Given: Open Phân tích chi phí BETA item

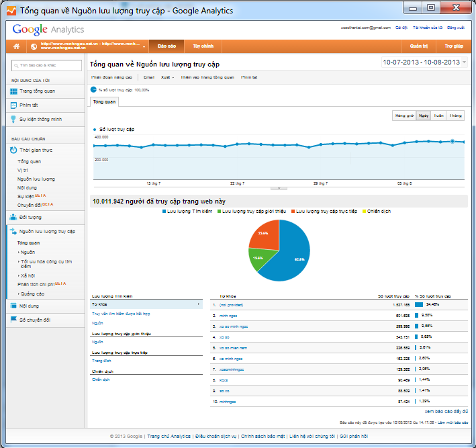Looking at the screenshot, I should pos(42,284).
